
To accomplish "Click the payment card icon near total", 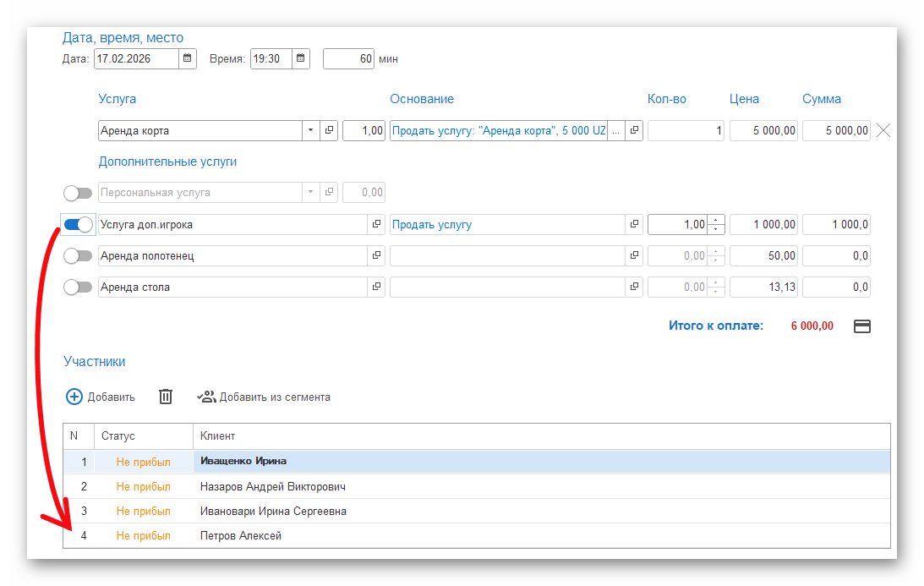I will point(862,326).
